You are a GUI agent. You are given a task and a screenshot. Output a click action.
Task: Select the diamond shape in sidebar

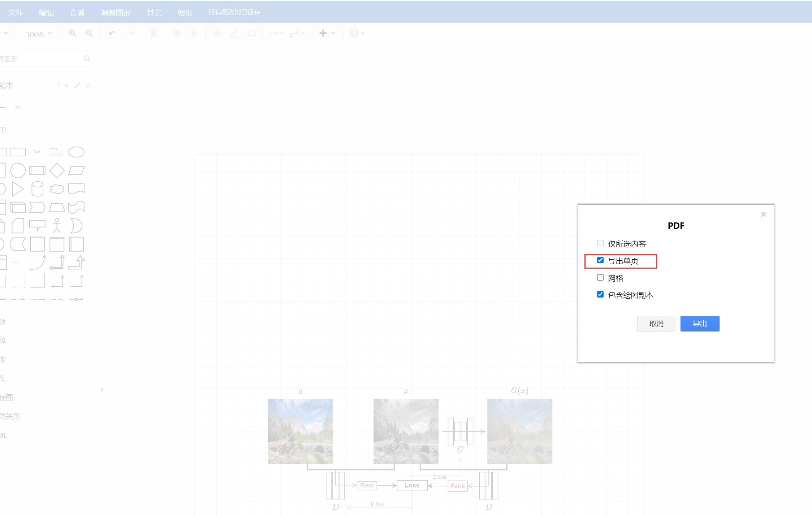57,170
